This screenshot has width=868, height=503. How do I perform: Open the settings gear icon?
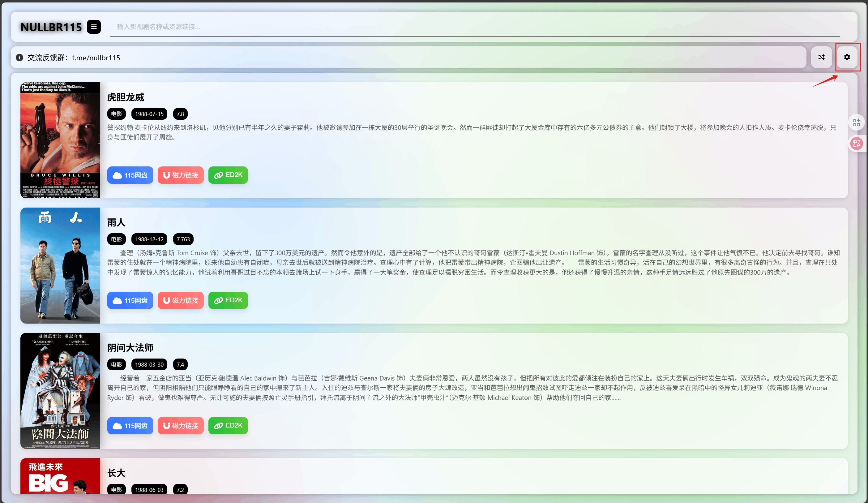tap(847, 57)
